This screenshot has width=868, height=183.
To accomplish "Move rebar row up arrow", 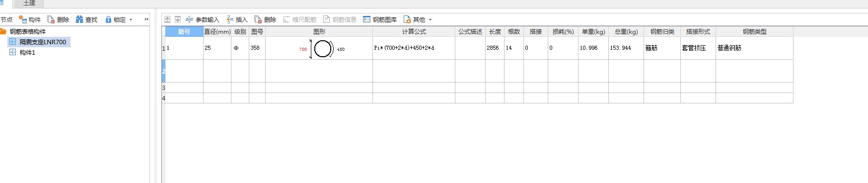I will point(167,19).
